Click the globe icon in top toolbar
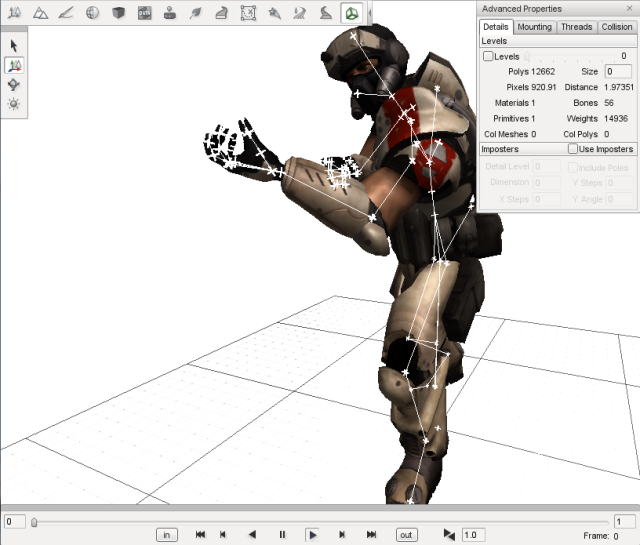 (92, 13)
